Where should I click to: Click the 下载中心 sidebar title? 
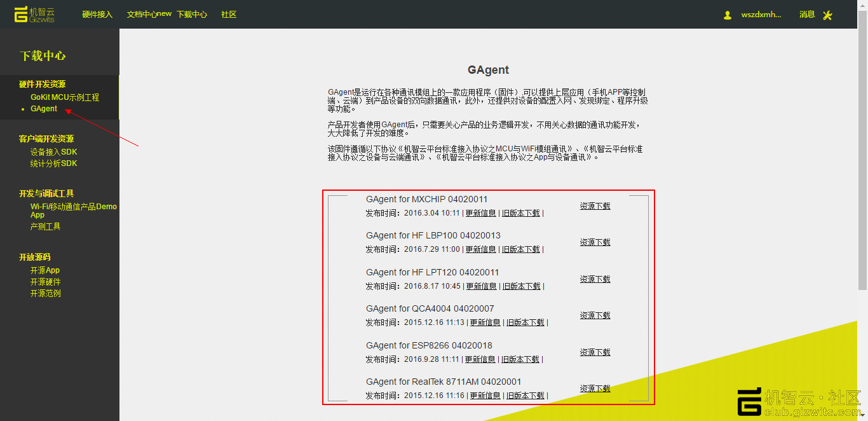(43, 56)
